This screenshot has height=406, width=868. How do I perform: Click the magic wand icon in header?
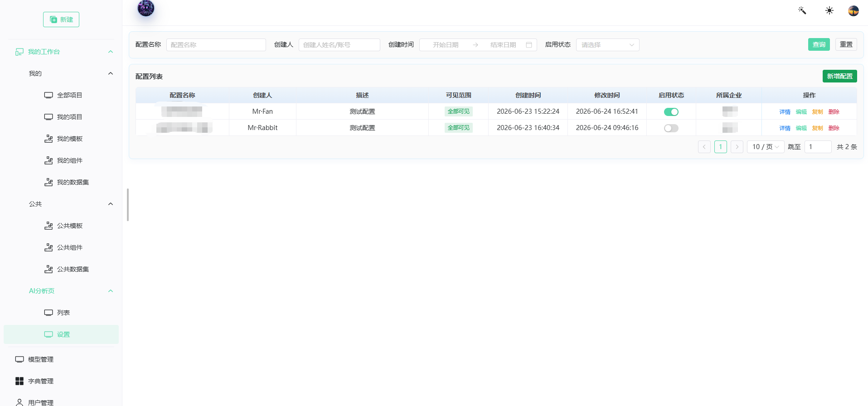(x=802, y=10)
